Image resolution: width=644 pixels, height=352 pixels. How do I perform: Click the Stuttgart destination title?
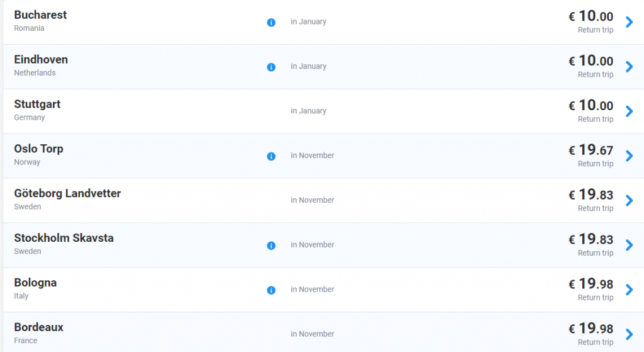coord(37,104)
